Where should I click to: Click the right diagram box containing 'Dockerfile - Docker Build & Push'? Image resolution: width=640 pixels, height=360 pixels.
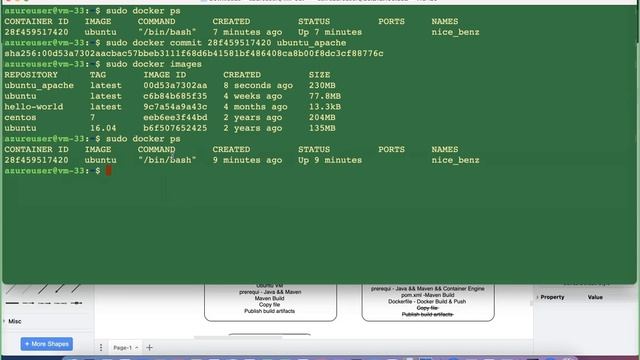428,302
